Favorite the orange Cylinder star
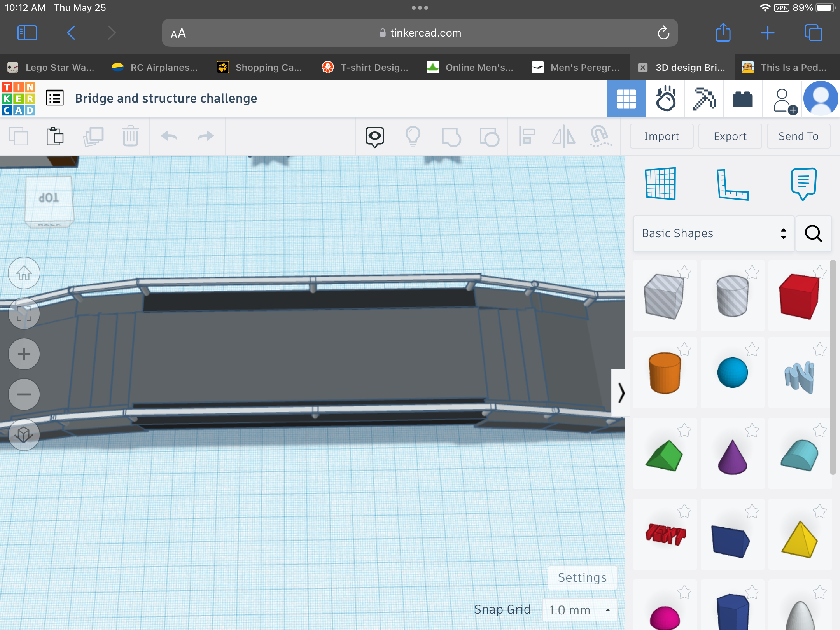Viewport: 840px width, 630px height. tap(684, 349)
